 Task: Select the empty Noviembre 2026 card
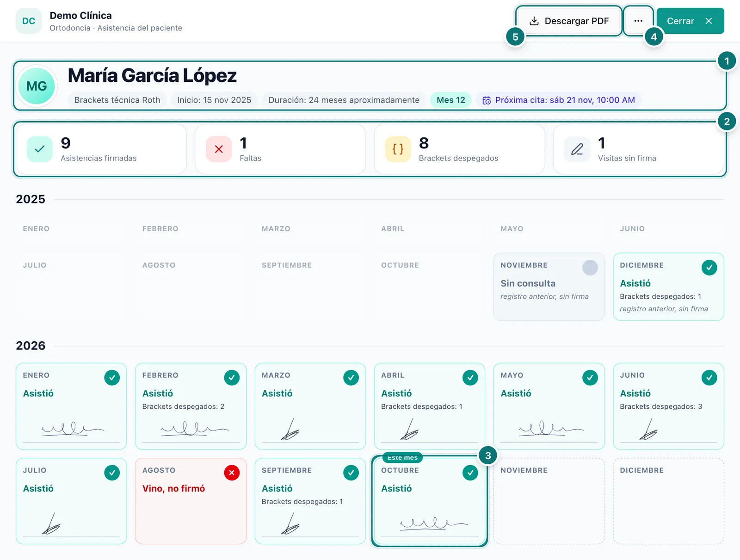(549, 501)
